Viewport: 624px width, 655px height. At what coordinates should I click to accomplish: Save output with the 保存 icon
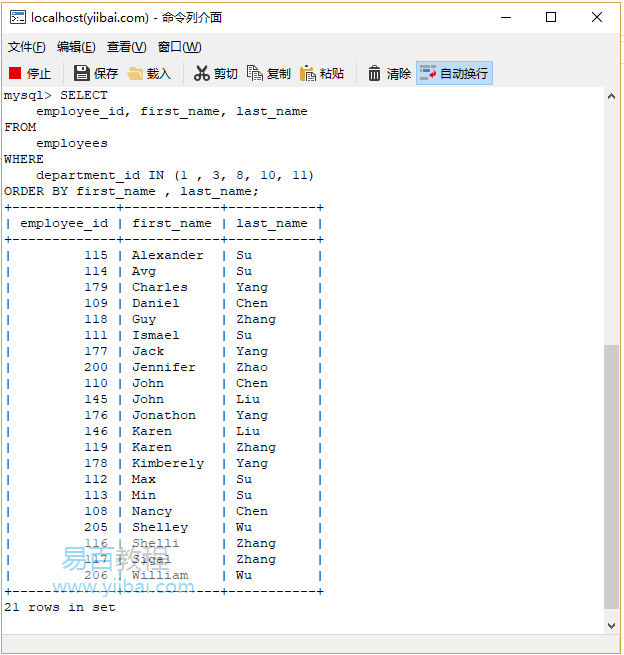click(82, 73)
